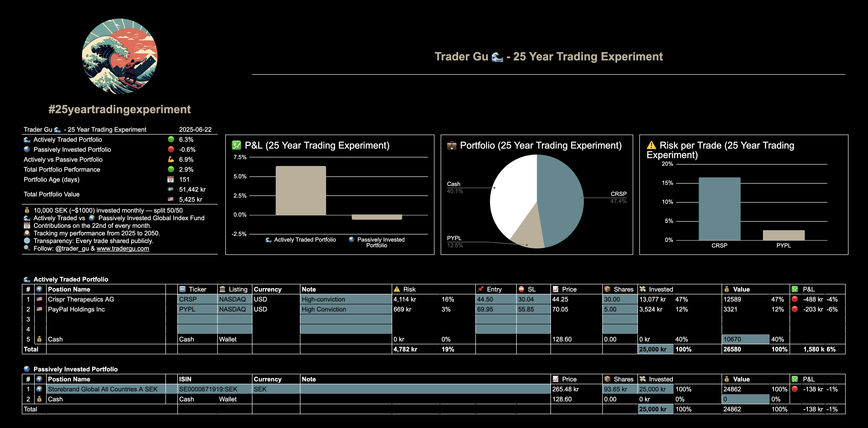Viewport: 868px width, 428px height.
Task: Click the Swedish flag beside 51,442 kr
Action: point(171,190)
